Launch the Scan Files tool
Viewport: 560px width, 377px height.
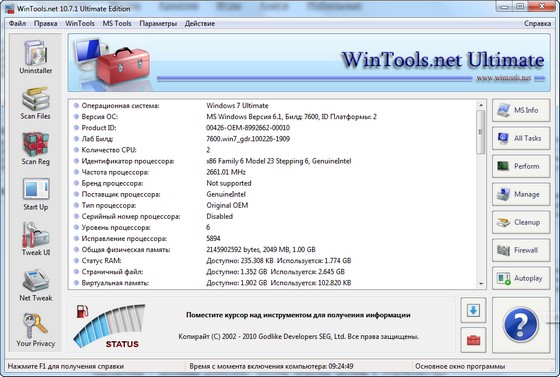tap(35, 103)
